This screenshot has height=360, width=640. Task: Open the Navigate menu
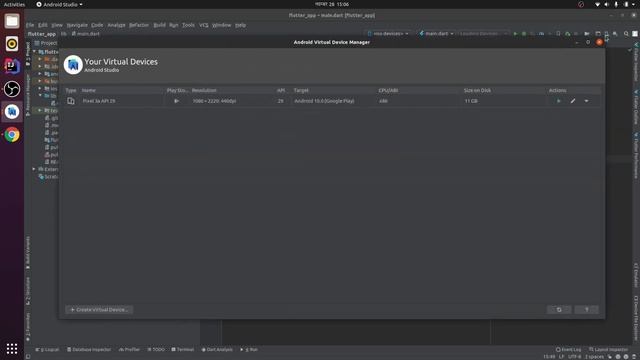tap(77, 25)
